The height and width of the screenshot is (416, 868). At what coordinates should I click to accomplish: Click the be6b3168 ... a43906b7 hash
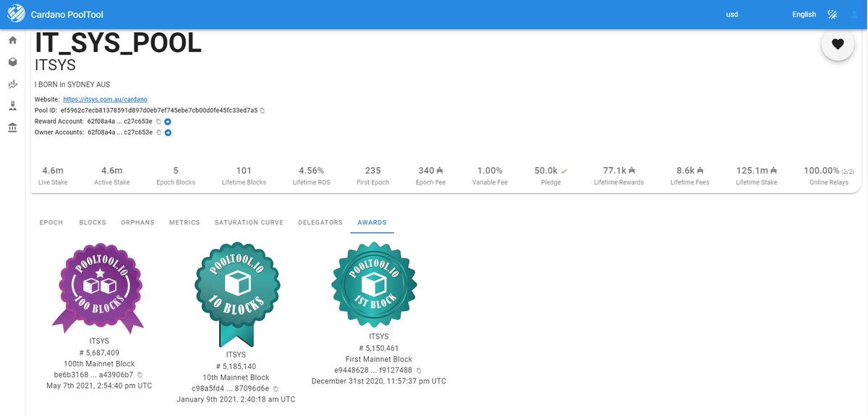click(x=94, y=375)
